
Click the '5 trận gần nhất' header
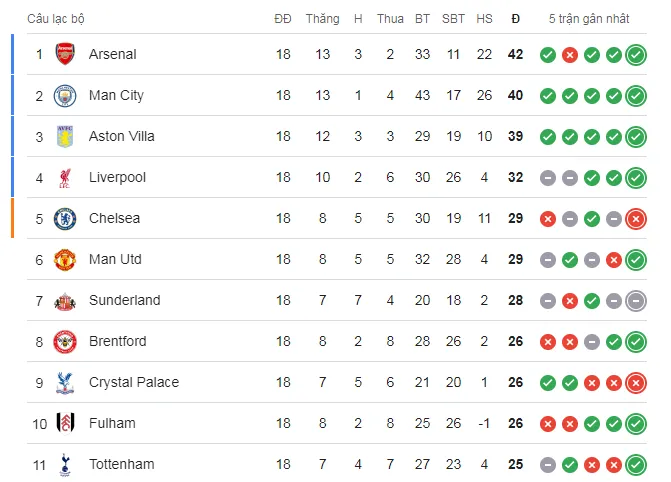(x=591, y=19)
